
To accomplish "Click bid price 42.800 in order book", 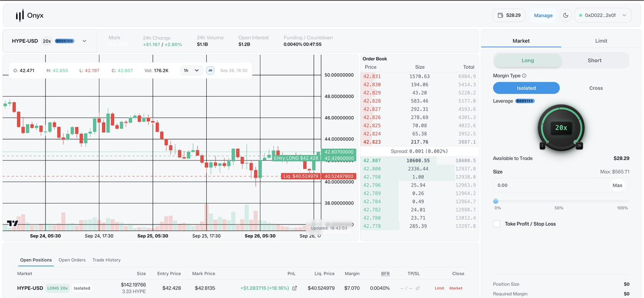I will 372,169.
